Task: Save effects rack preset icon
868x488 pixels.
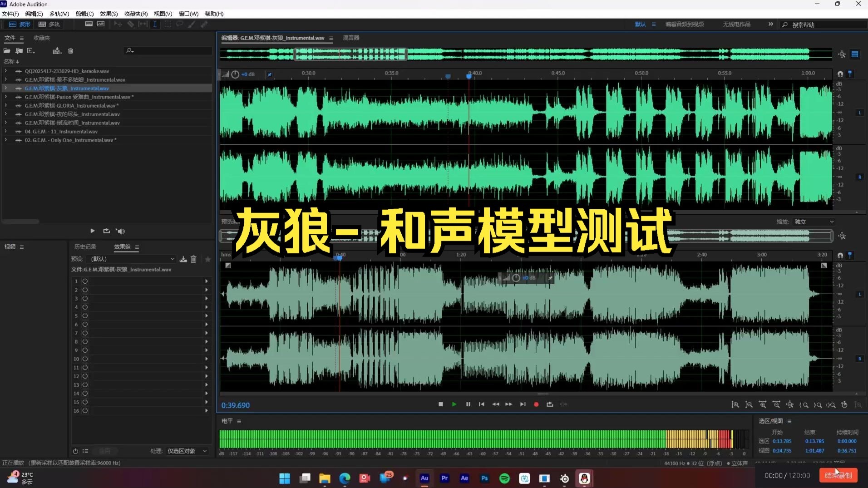Action: (183, 259)
